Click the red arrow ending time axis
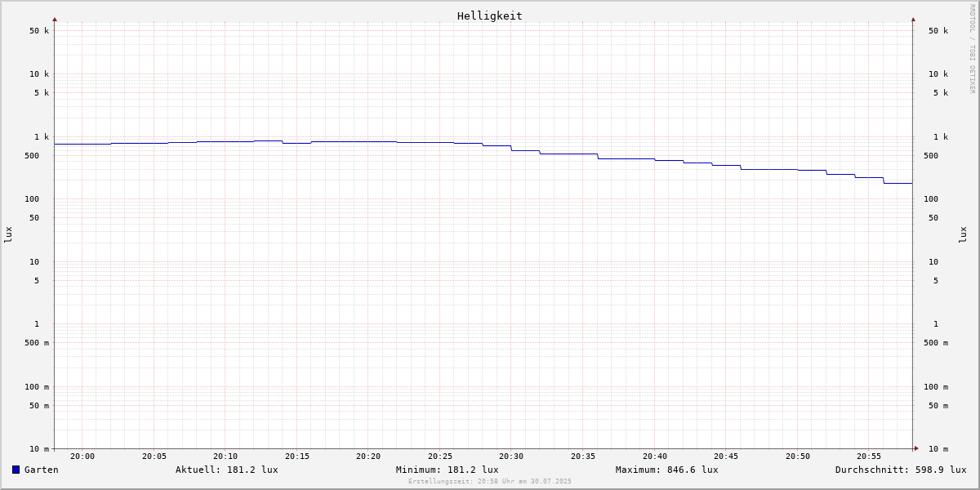This screenshot has height=490, width=980. tap(916, 448)
